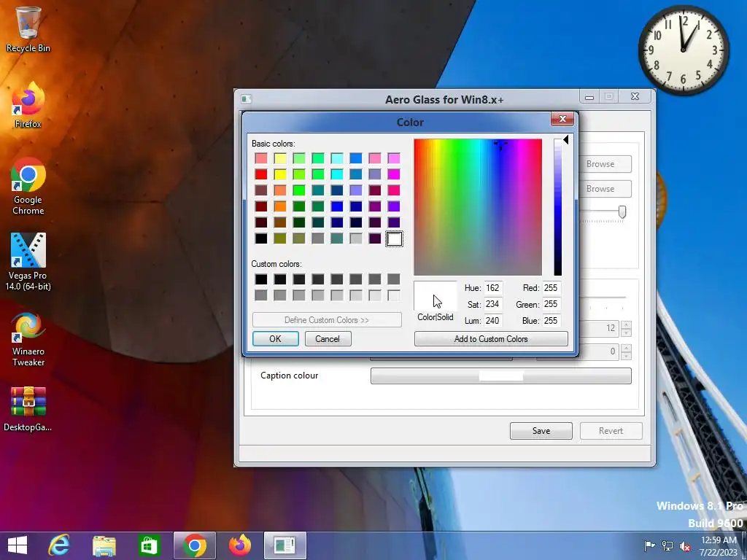The image size is (747, 560).
Task: Open File Explorer from taskbar
Action: [x=104, y=545]
